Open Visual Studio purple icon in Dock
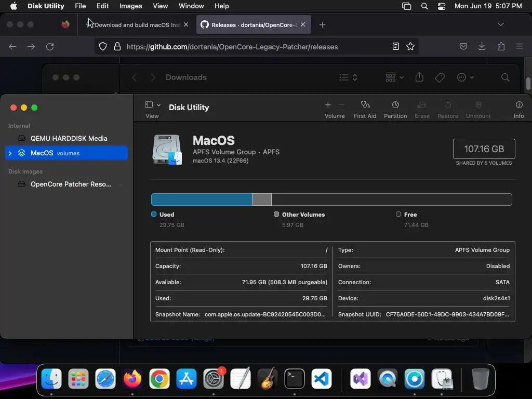The image size is (532, 399). [361, 379]
